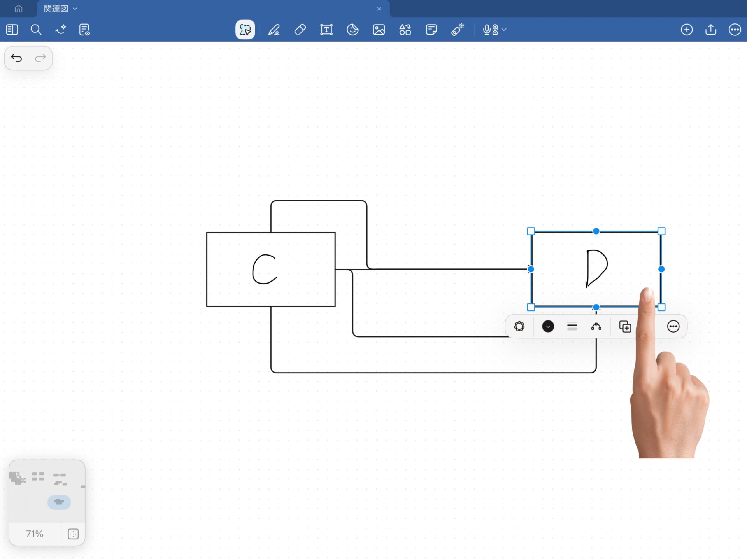Toggle the sidebar panel
The width and height of the screenshot is (747, 560).
(12, 30)
